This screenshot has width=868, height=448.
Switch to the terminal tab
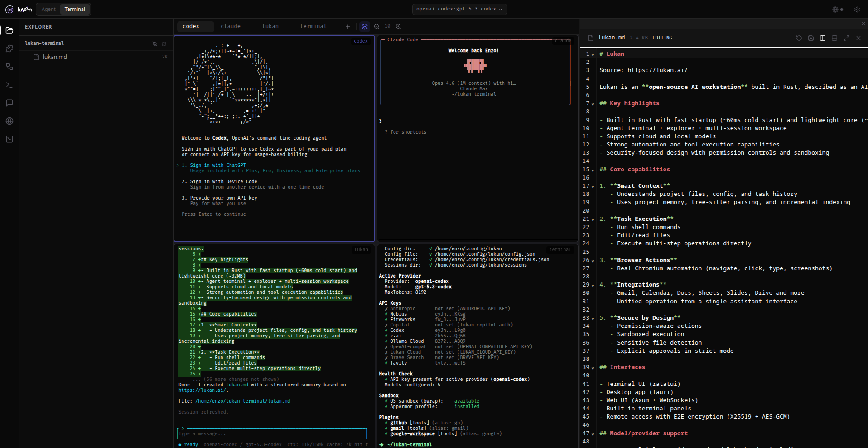coord(313,26)
